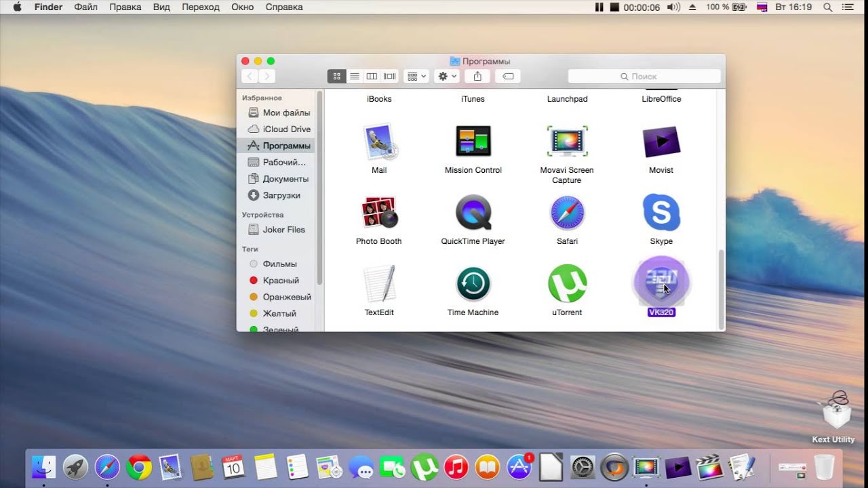
Task: Select QuickTime Player app icon
Action: (473, 213)
